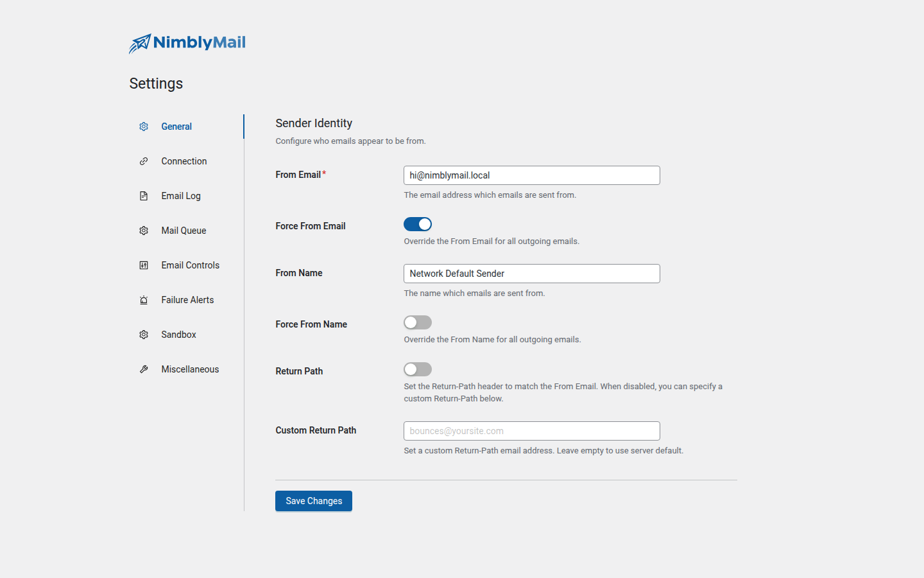
Task: Click the Force From Email label
Action: (311, 226)
